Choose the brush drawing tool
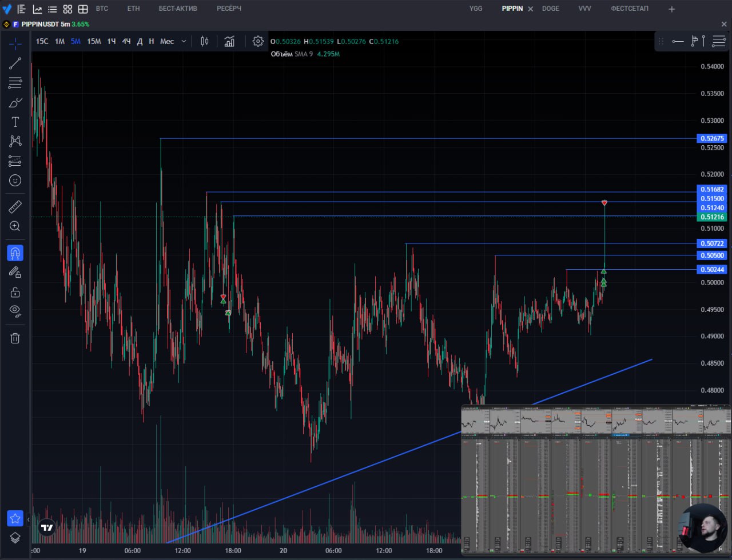This screenshot has height=560, width=732. 15,103
